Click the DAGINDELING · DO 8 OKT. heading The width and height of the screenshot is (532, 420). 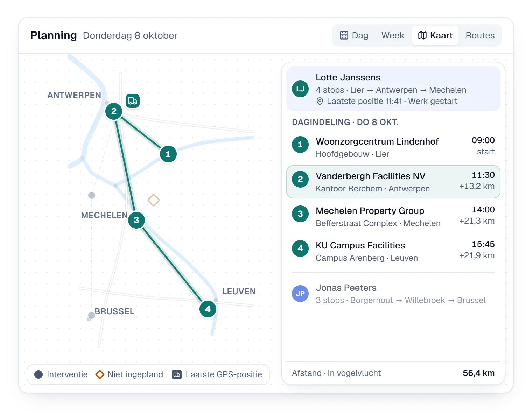[x=345, y=122]
